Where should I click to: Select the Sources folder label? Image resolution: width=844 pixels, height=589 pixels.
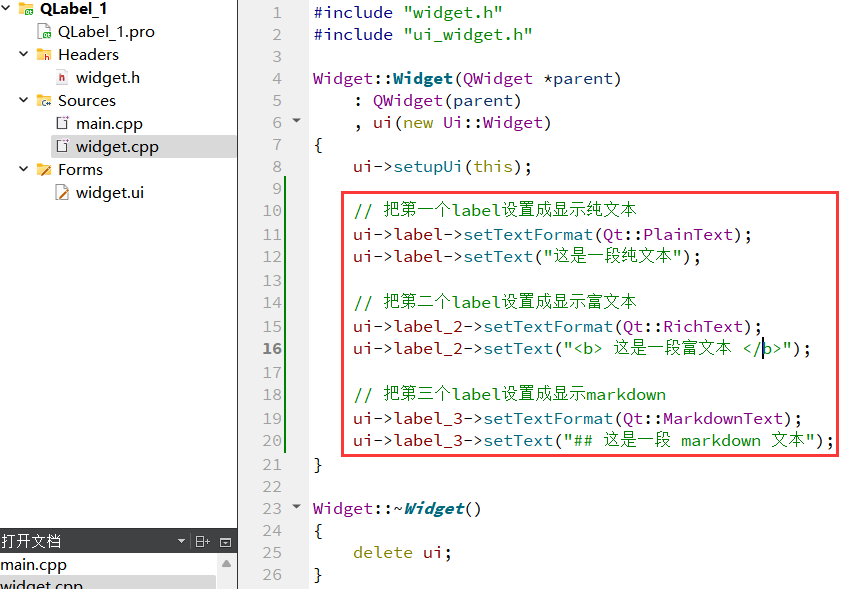[87, 101]
